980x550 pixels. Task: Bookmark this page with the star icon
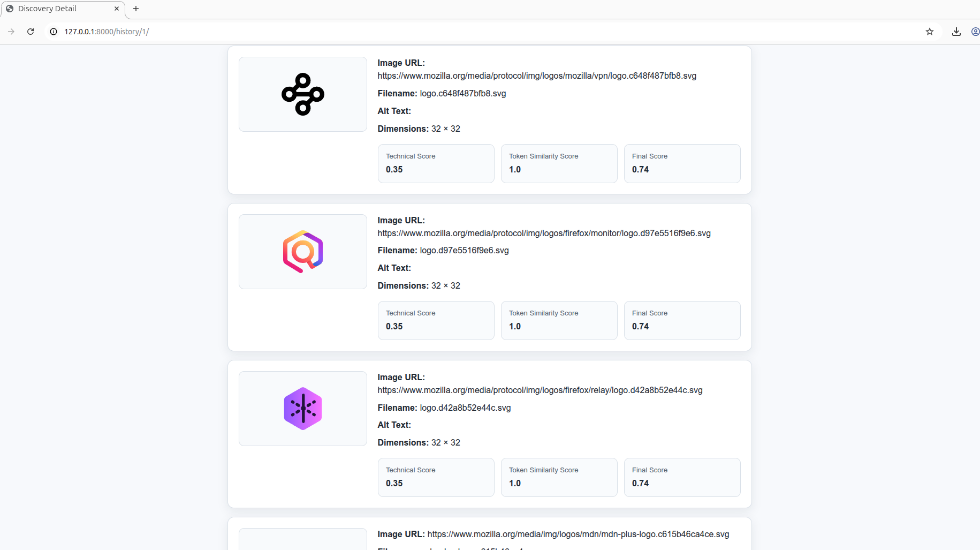[930, 32]
